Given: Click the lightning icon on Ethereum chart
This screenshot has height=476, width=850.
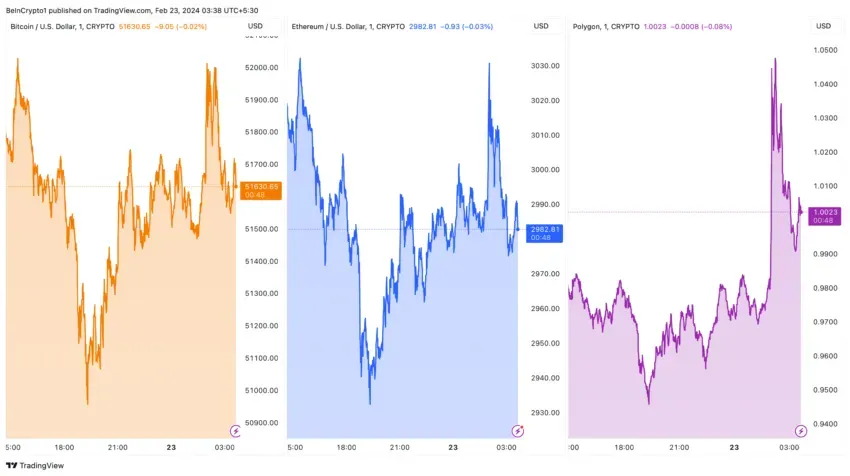Looking at the screenshot, I should point(518,431).
